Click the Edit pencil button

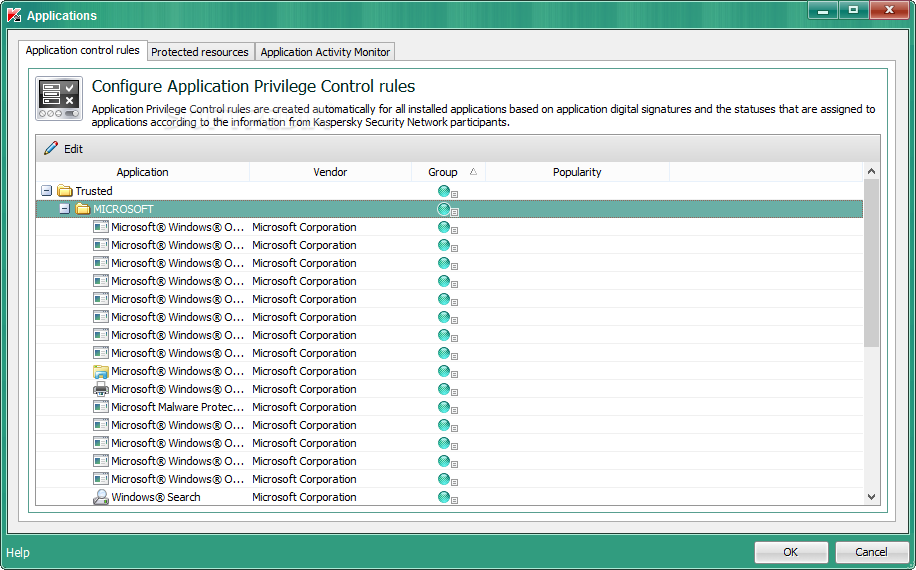tap(63, 149)
